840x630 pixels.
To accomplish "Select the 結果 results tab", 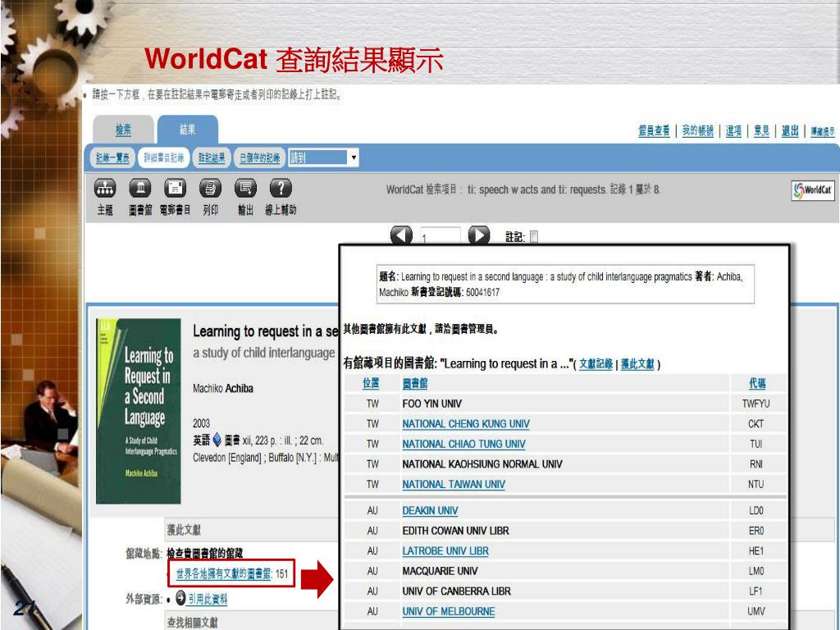I will point(188,129).
